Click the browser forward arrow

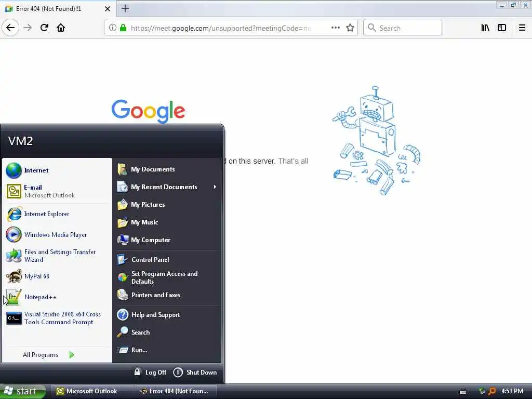click(x=28, y=28)
